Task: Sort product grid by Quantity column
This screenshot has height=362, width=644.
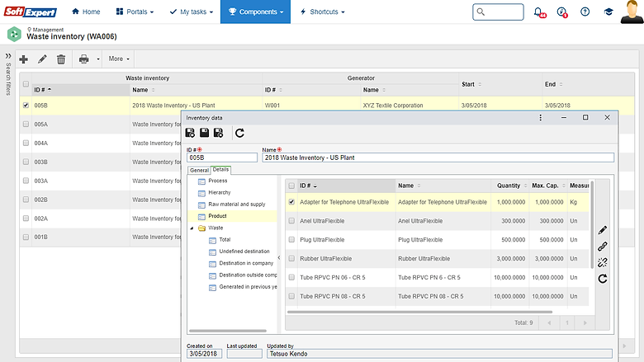Action: (509, 186)
